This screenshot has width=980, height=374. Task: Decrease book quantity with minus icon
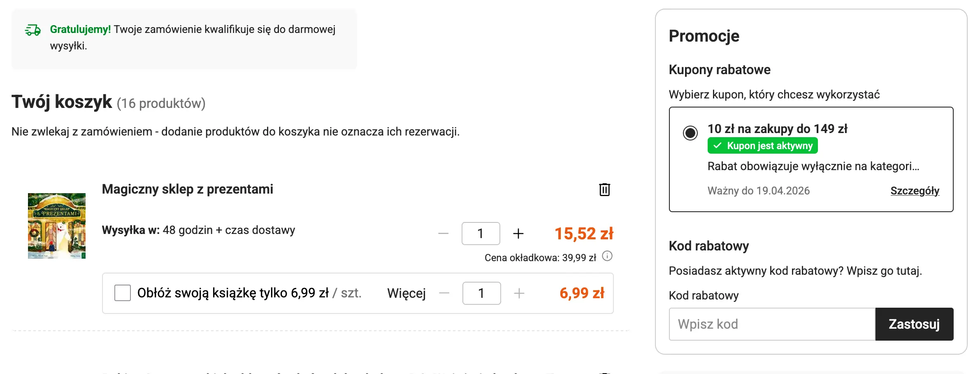[x=443, y=233]
